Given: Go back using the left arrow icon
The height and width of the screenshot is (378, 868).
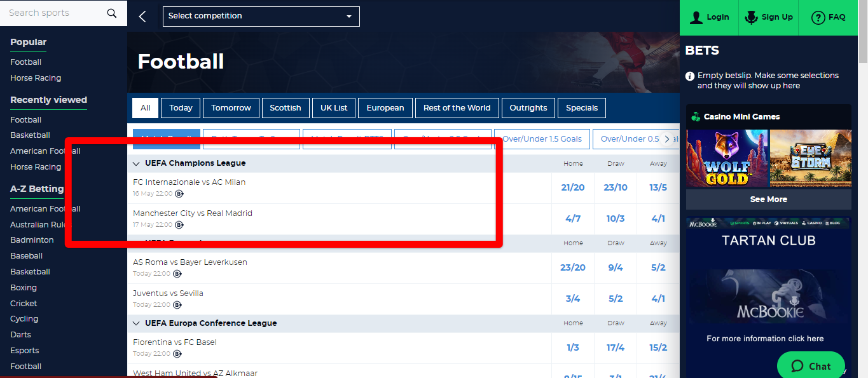Looking at the screenshot, I should pos(142,17).
